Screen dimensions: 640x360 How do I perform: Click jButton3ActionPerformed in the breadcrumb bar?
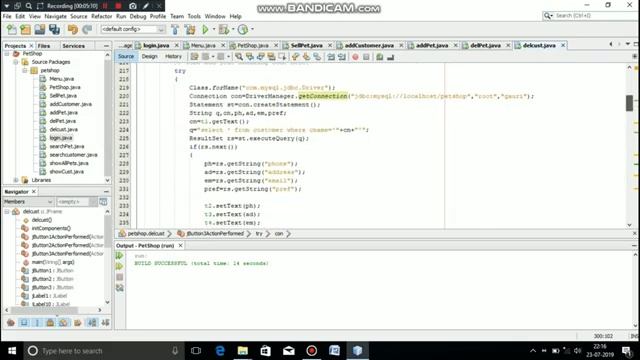[215, 233]
